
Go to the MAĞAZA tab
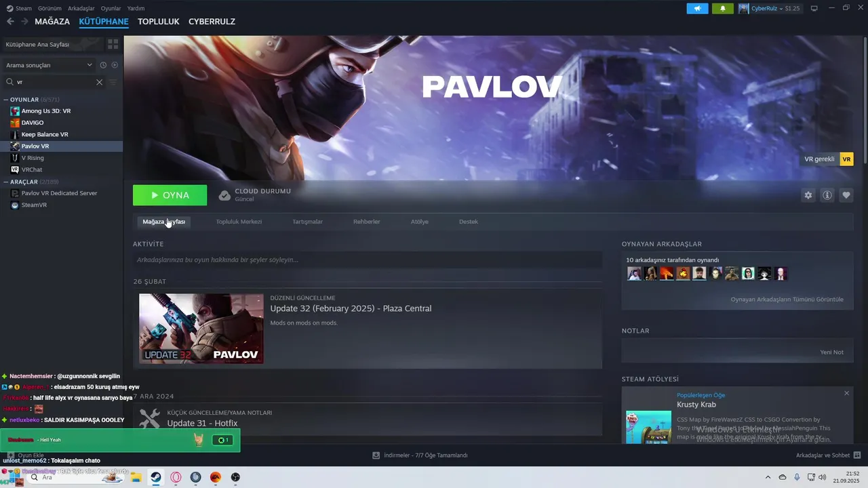click(52, 22)
